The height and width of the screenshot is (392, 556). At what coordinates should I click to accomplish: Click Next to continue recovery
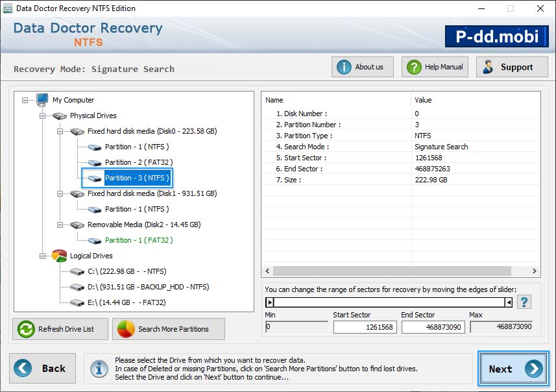point(513,369)
